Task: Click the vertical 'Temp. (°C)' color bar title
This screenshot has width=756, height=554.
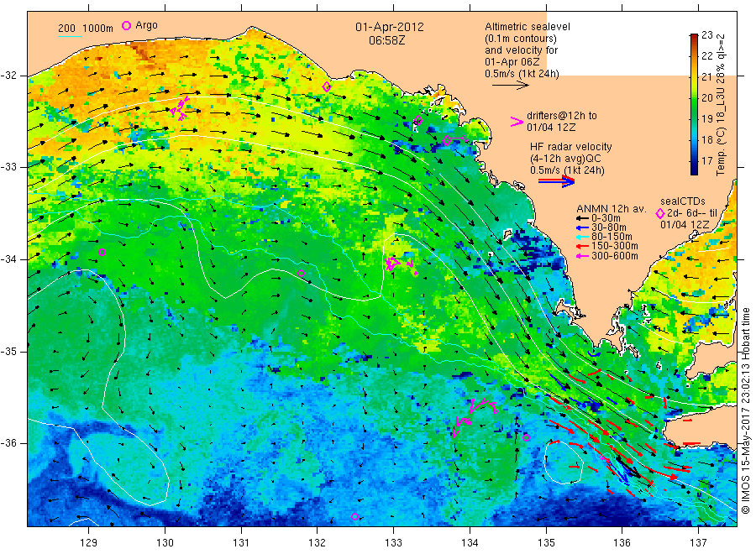Action: (720, 105)
